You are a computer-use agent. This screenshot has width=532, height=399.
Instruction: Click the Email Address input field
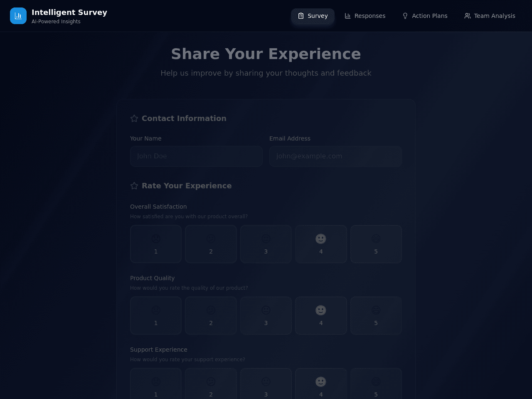pos(335,156)
